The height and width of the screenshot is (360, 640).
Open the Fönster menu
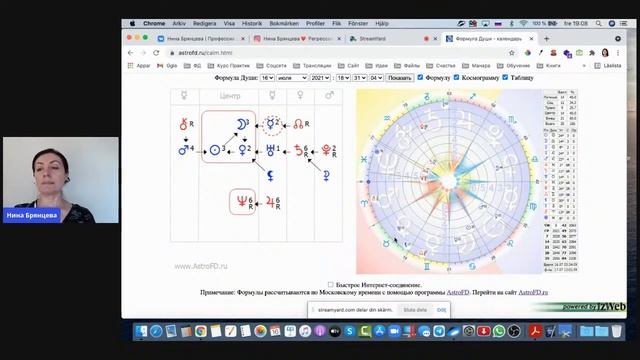[x=358, y=24]
